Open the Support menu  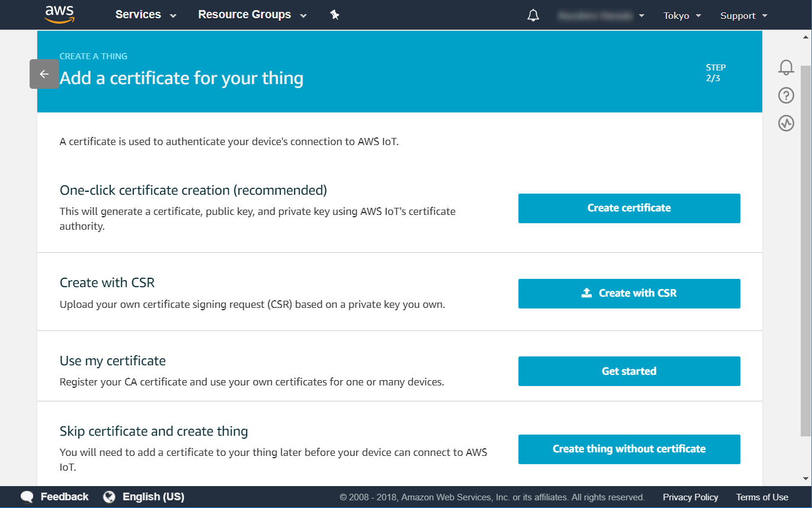(x=743, y=16)
